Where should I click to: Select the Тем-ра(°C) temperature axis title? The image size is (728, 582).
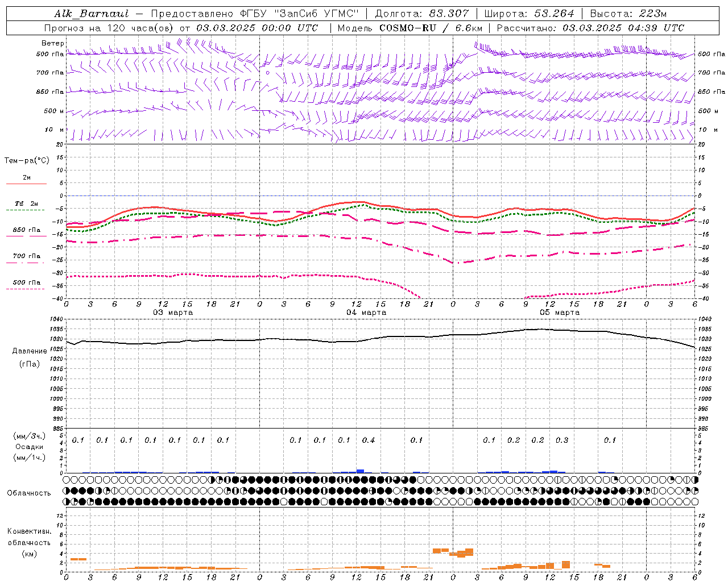27,161
